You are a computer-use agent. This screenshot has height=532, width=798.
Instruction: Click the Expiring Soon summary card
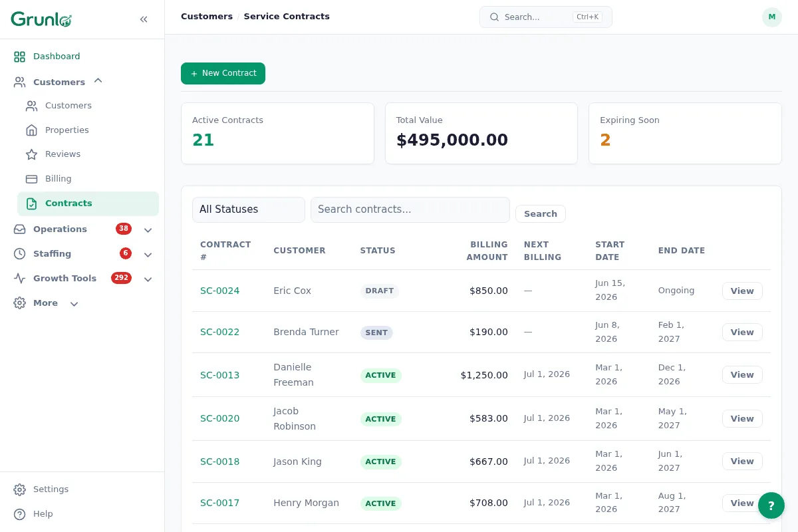[x=685, y=133]
